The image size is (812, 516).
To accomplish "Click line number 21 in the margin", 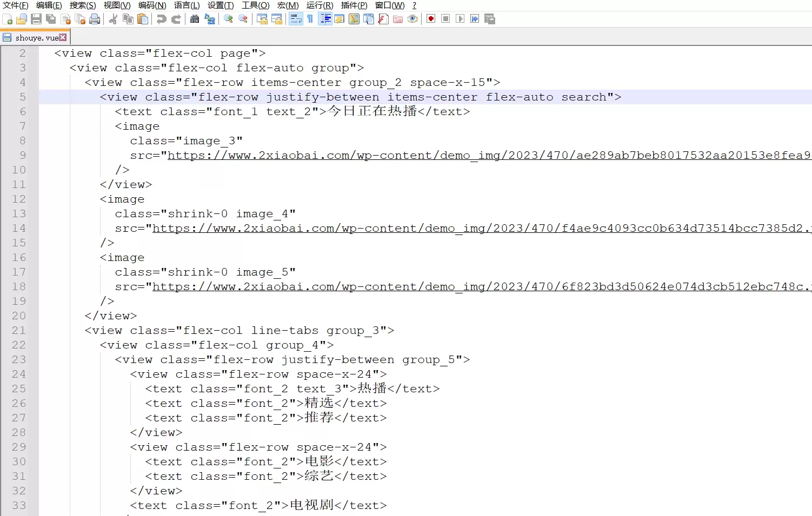I will 19,330.
